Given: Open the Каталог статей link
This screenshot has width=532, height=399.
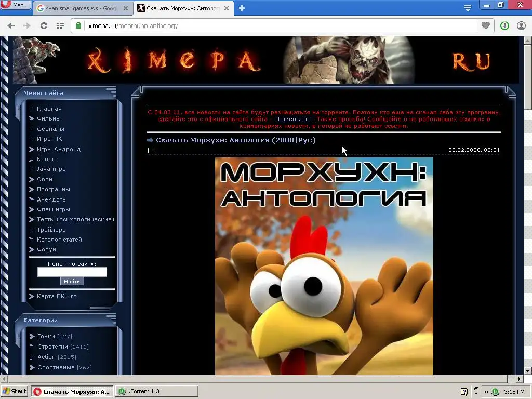Looking at the screenshot, I should tap(59, 240).
